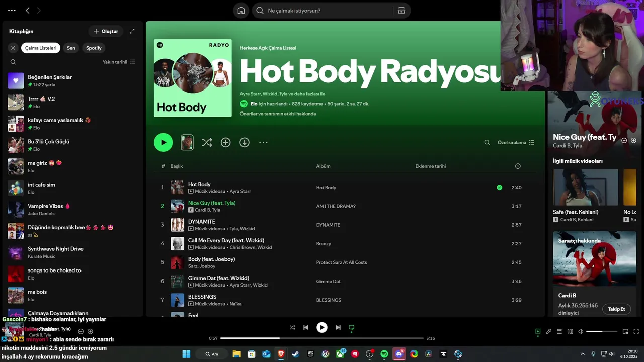The height and width of the screenshot is (362, 644).
Task: Open the Breezy album link
Action: tap(324, 244)
